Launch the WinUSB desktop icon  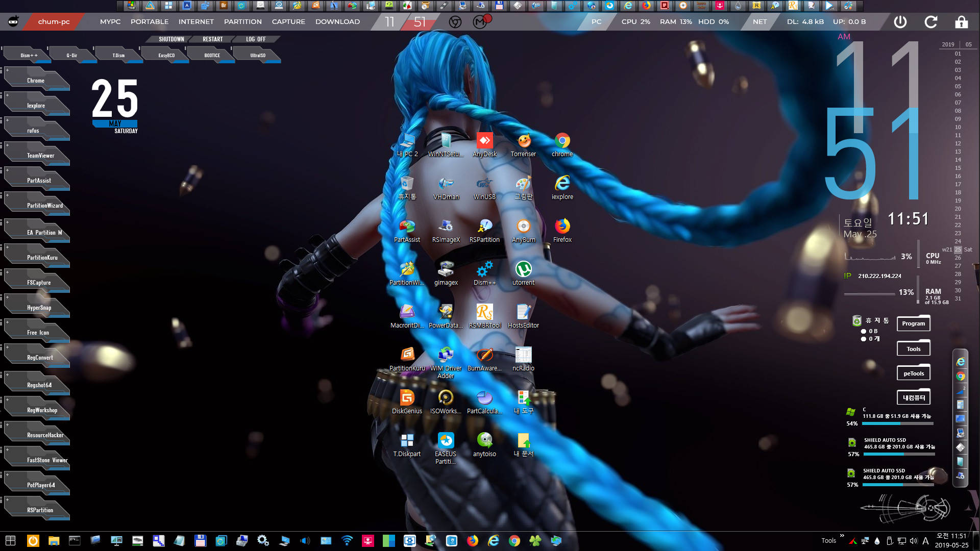[484, 188]
